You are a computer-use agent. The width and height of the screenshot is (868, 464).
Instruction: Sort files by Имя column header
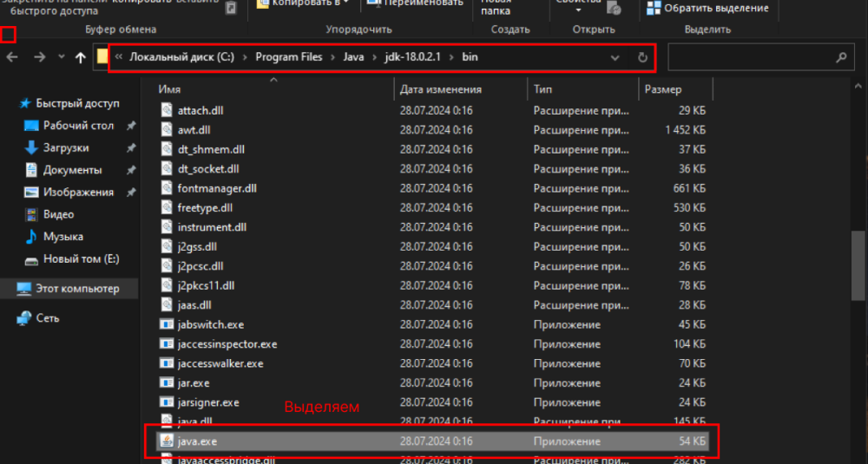click(x=169, y=89)
